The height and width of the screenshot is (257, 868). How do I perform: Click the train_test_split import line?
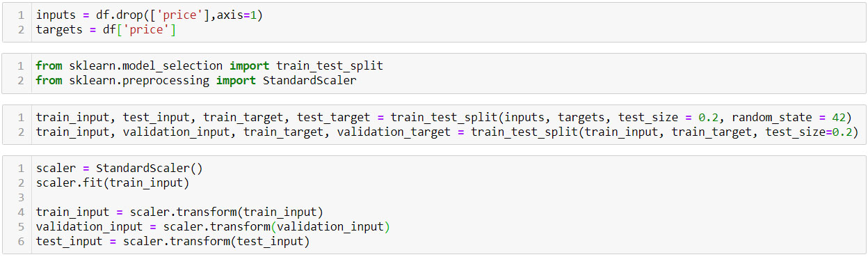[x=209, y=66]
